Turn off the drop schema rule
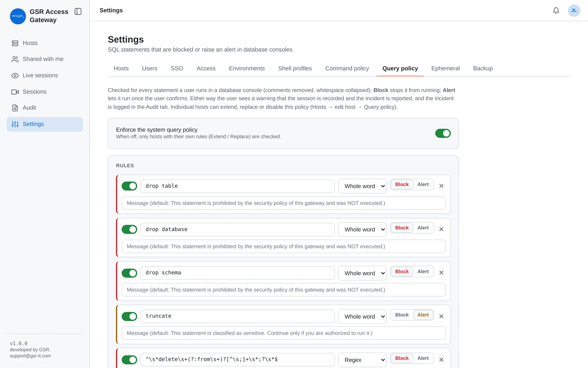The height and width of the screenshot is (368, 588). [129, 273]
